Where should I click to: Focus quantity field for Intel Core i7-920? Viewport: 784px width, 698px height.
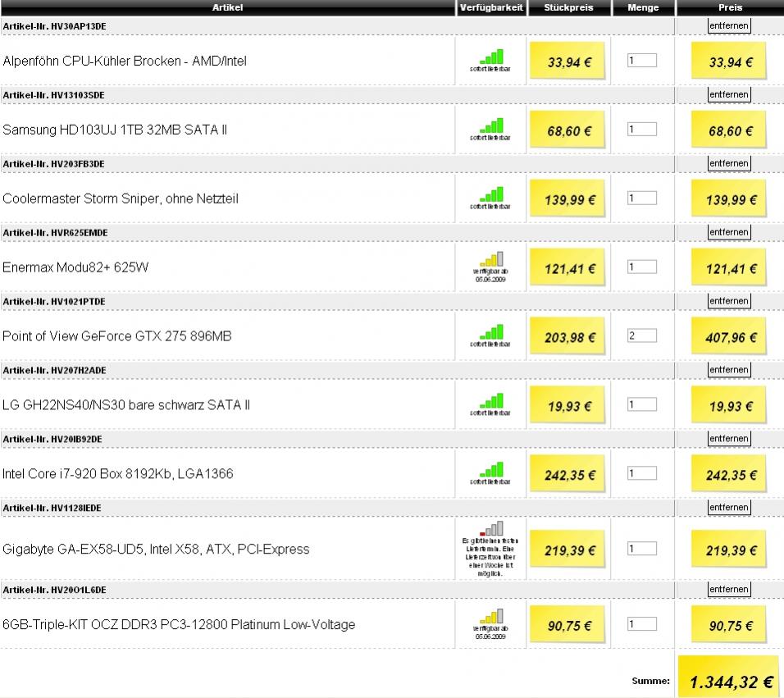[x=642, y=473]
